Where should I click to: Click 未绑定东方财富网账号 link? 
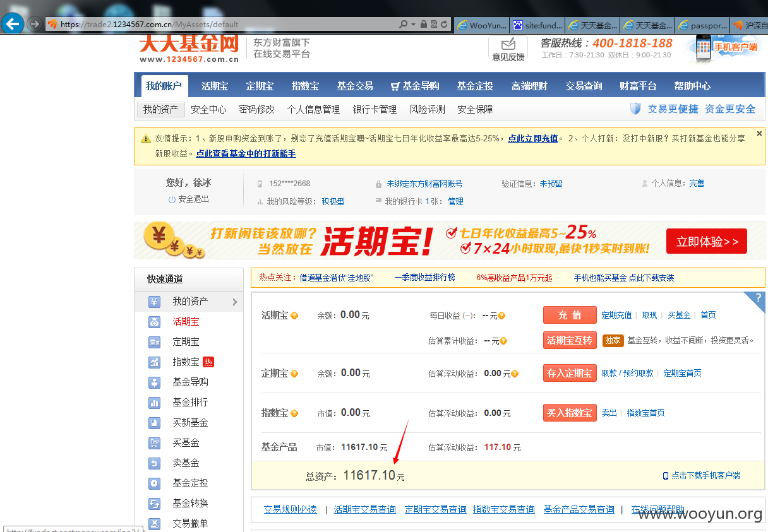tap(424, 184)
